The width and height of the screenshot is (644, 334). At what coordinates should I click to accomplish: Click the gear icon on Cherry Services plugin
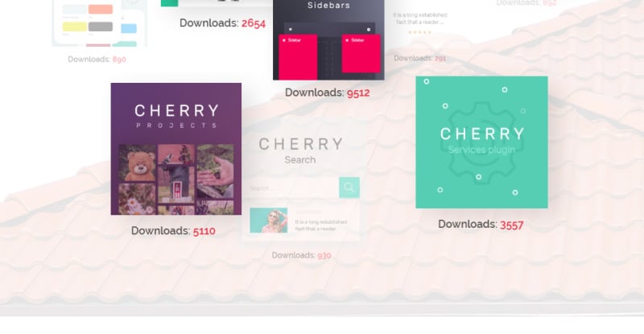[481, 142]
